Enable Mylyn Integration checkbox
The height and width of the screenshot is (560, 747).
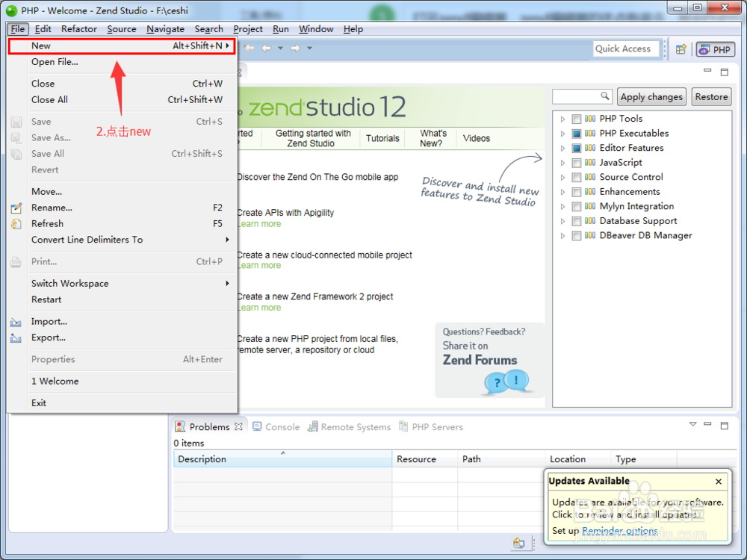click(577, 207)
